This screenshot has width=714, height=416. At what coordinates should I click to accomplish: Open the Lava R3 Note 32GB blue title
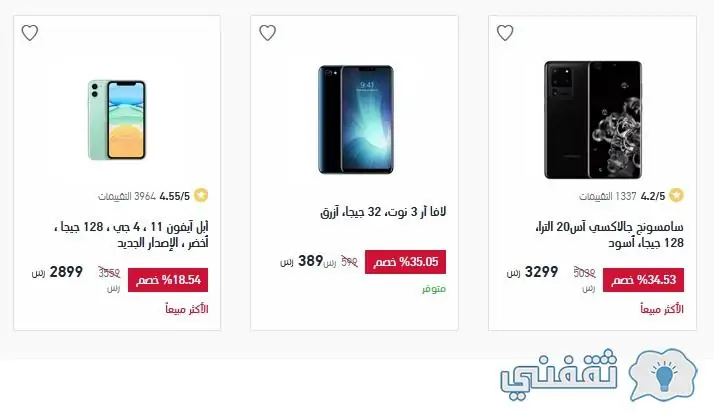pyautogui.click(x=383, y=212)
